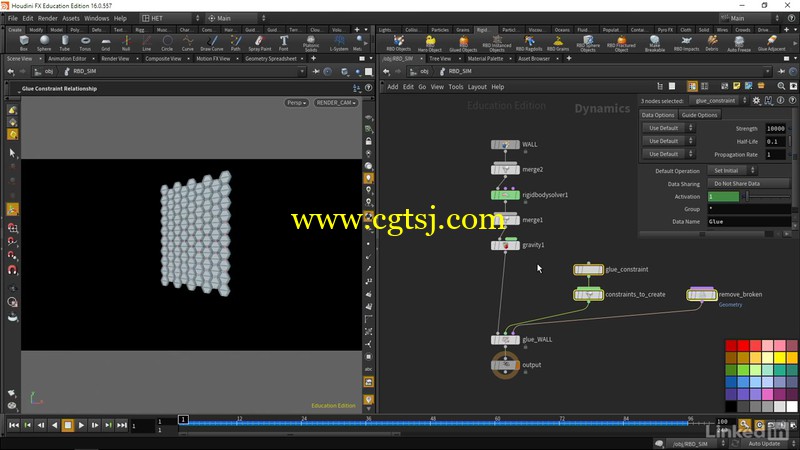Open Strength Use Default dropdown
Viewport: 800px width, 450px height.
pos(668,128)
